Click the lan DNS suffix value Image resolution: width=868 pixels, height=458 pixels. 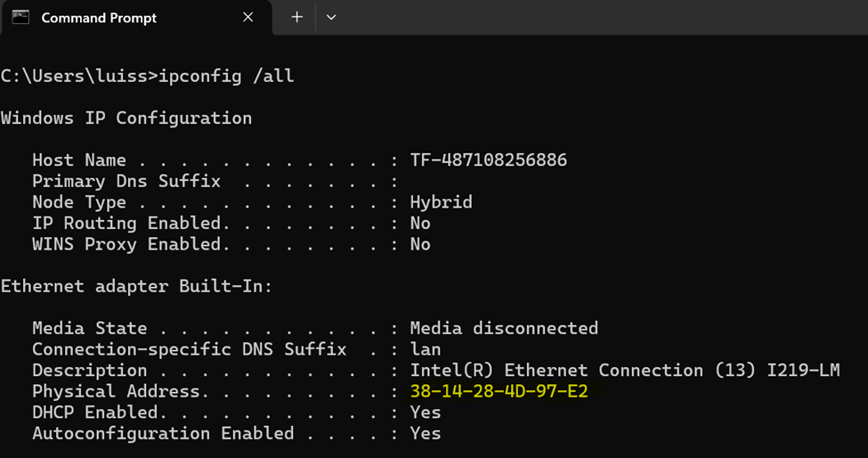click(x=426, y=349)
